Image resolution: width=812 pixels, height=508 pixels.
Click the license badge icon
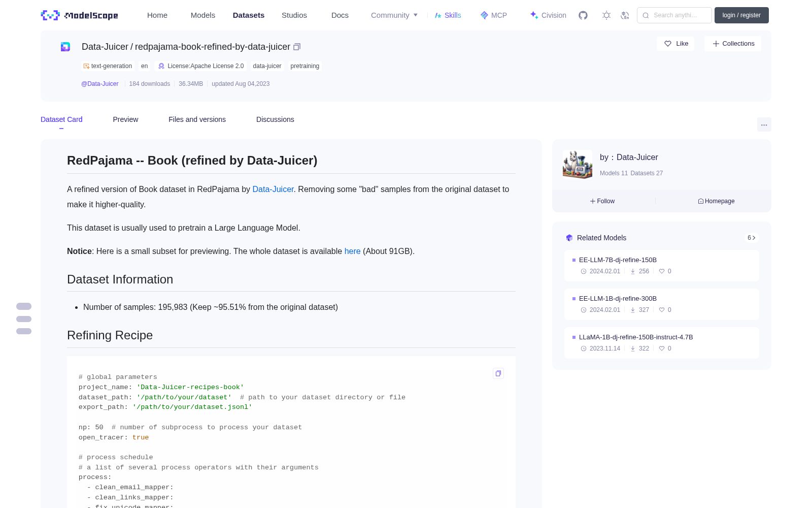tap(161, 66)
